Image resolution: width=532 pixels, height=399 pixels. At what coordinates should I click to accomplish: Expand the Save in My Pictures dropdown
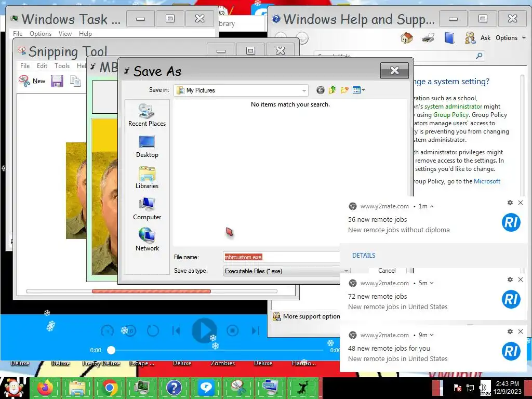pos(303,90)
